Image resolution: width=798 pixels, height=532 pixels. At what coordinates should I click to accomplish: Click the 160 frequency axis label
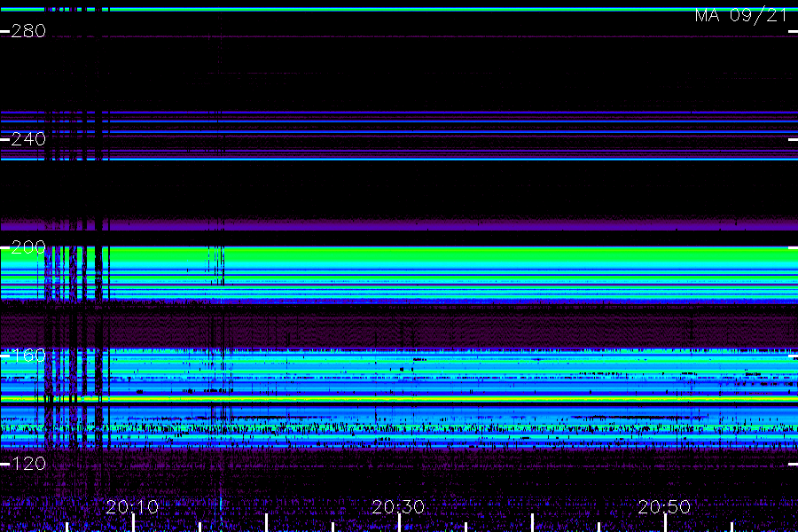tap(28, 356)
